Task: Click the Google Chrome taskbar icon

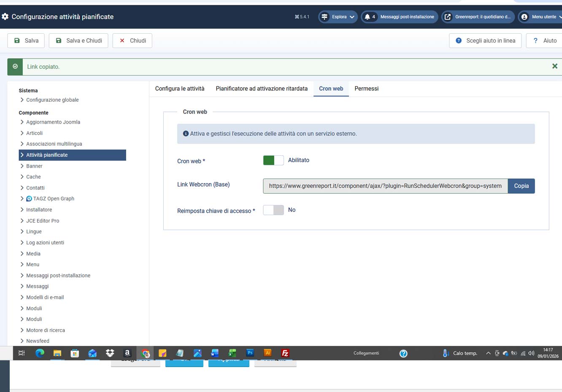Action: click(x=146, y=353)
